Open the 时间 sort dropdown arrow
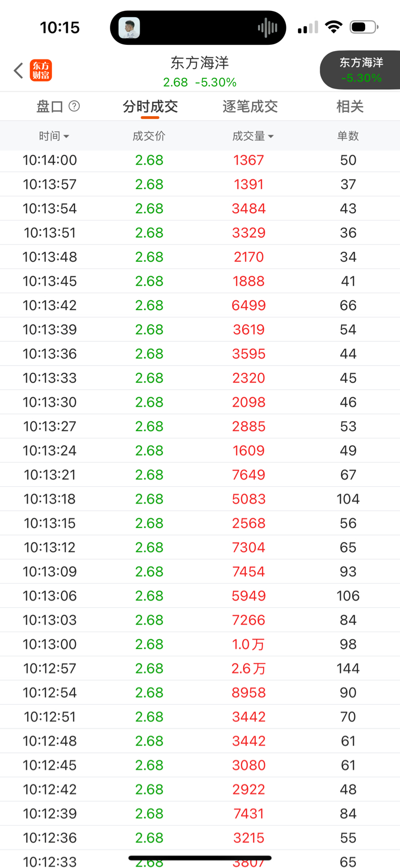400x868 pixels. point(66,137)
